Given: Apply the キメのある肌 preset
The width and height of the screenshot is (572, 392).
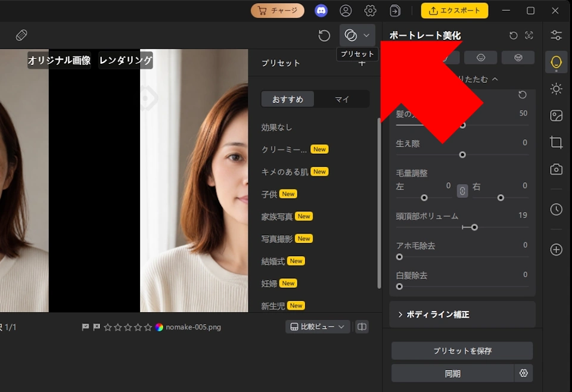Looking at the screenshot, I should 295,172.
